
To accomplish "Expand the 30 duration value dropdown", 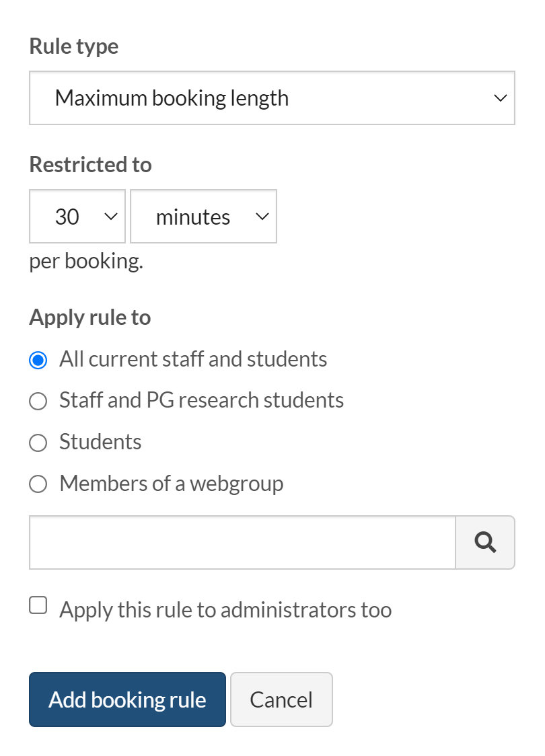I will point(77,217).
